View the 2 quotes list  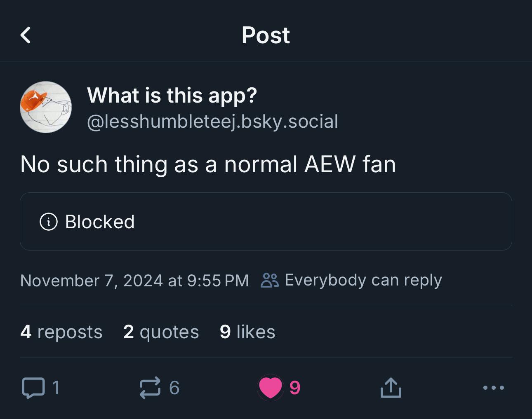tap(161, 332)
